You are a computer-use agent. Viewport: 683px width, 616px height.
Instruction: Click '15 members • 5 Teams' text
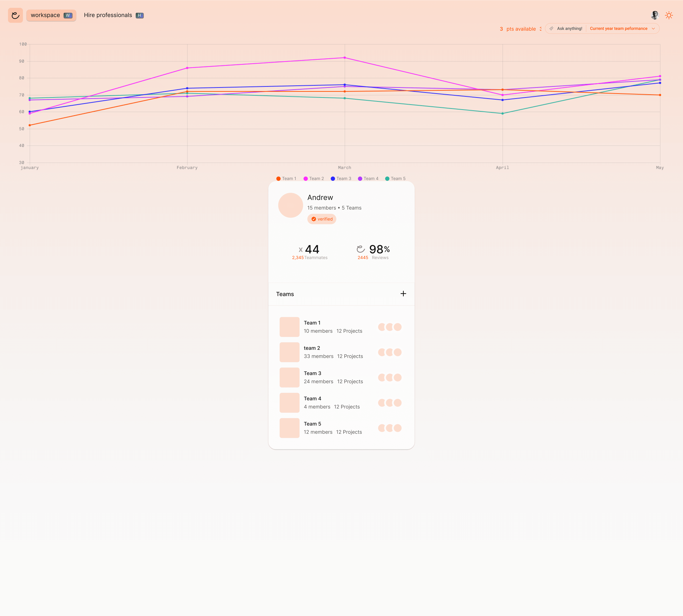[x=334, y=208]
